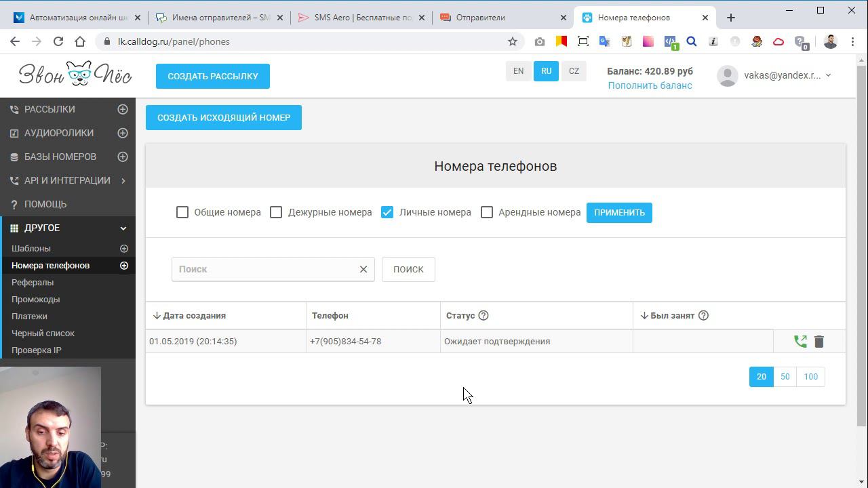Click the plus icon next to Шаблоны

(124, 249)
